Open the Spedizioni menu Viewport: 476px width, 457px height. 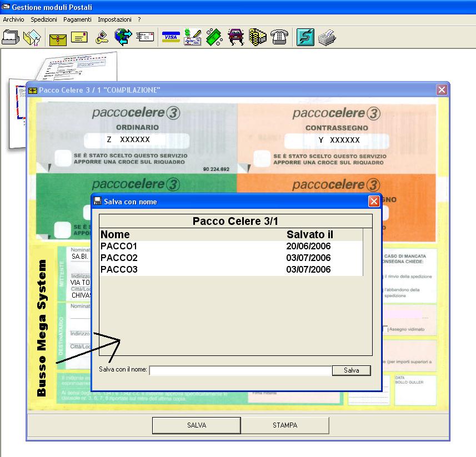tap(44, 19)
